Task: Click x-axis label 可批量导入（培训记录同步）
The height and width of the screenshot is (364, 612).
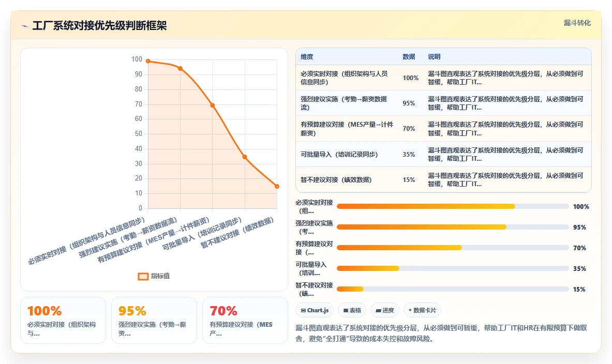Action: pos(202,233)
